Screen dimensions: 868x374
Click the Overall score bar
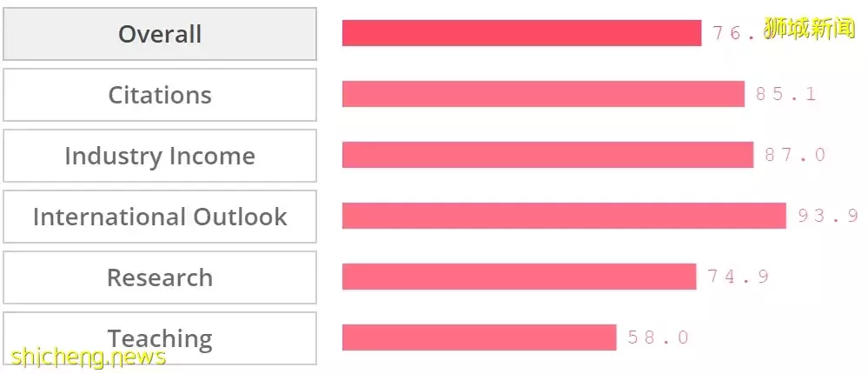point(521,33)
